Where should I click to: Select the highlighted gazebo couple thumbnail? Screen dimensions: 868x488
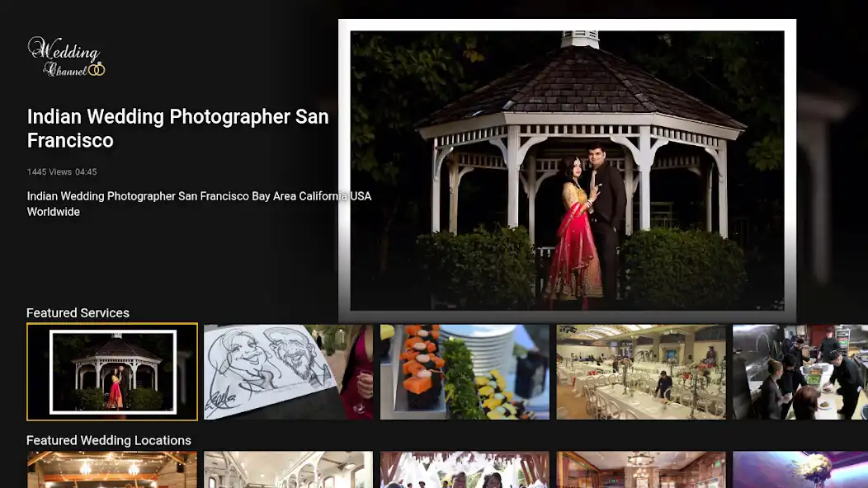(112, 372)
